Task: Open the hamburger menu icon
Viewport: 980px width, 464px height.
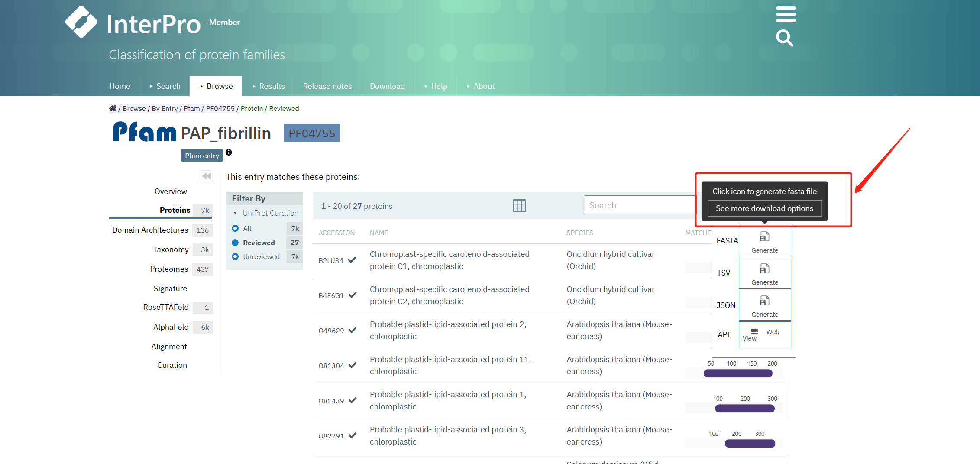Action: (x=786, y=14)
